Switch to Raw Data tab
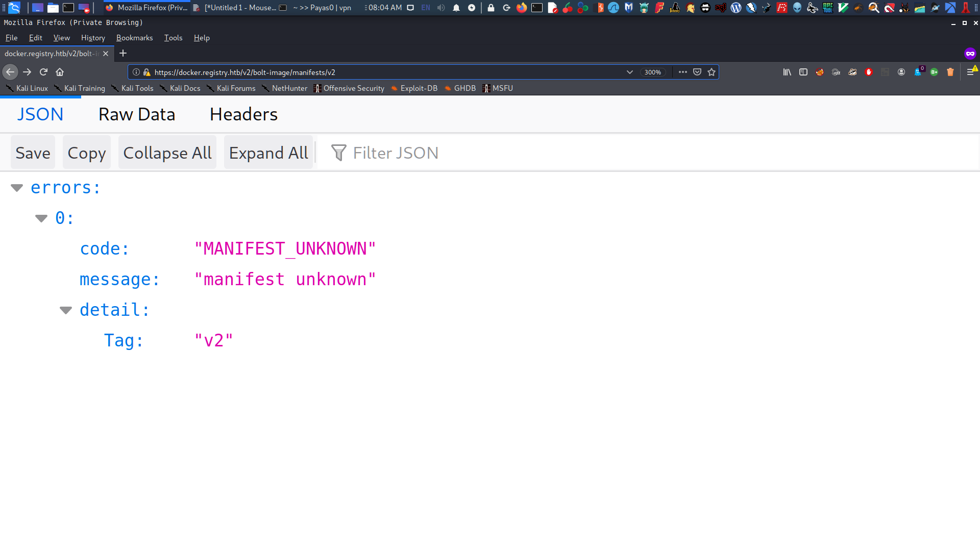This screenshot has height=551, width=980. point(137,114)
